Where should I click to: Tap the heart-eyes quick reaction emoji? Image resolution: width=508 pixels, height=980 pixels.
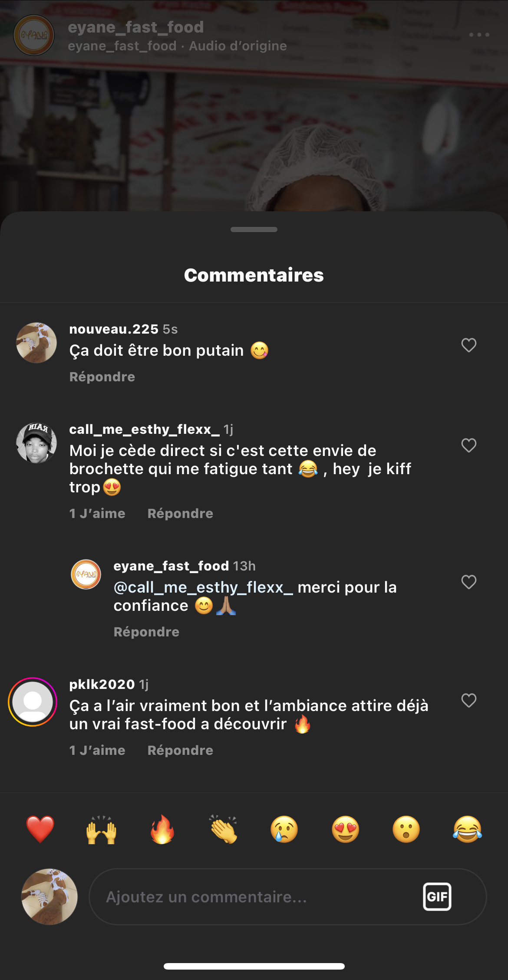346,829
